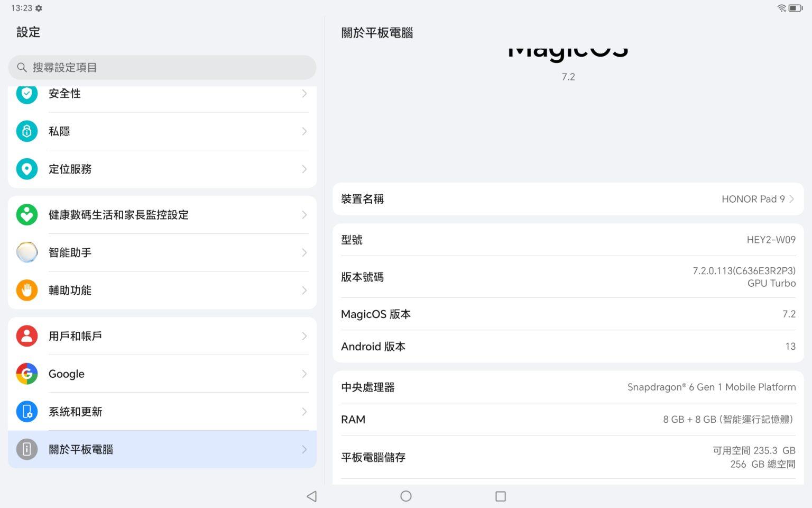812x508 pixels.
Task: Click the 智能助手 smart assistant icon
Action: coord(27,252)
